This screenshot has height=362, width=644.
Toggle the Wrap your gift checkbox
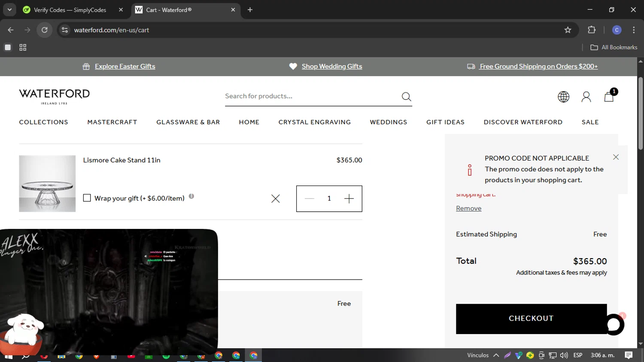pyautogui.click(x=87, y=198)
